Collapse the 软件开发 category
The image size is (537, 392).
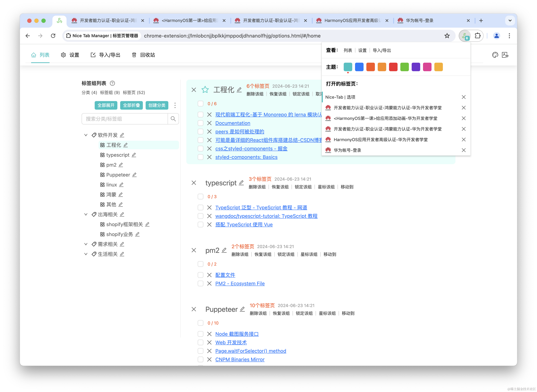click(x=86, y=135)
